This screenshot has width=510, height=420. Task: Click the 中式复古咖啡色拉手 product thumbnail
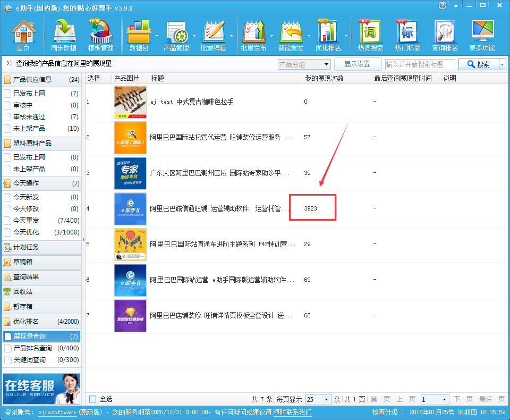pyautogui.click(x=130, y=102)
